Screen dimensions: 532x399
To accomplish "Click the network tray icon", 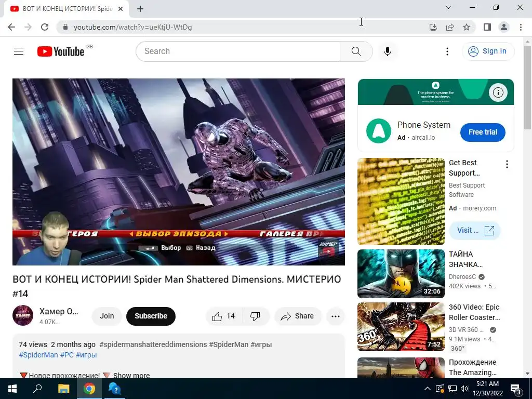I will click(453, 389).
